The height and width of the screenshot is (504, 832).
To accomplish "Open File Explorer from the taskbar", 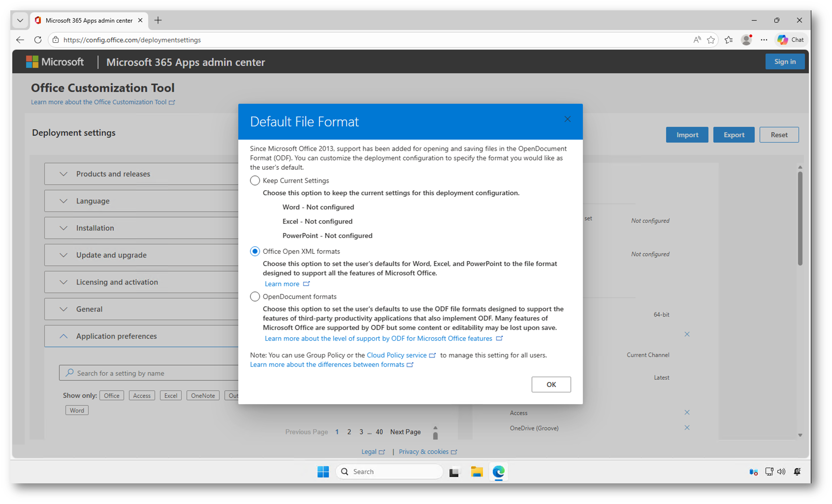I will [x=476, y=472].
